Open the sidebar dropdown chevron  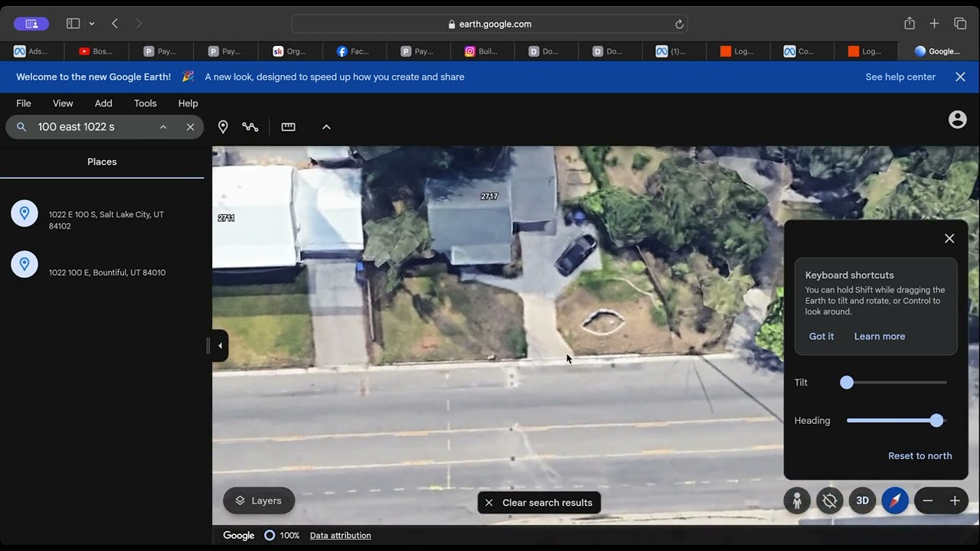click(92, 24)
